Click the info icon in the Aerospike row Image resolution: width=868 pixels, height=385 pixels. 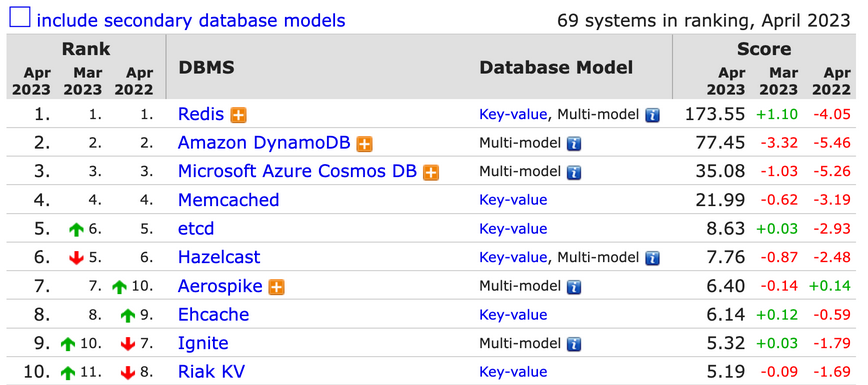pos(574,287)
